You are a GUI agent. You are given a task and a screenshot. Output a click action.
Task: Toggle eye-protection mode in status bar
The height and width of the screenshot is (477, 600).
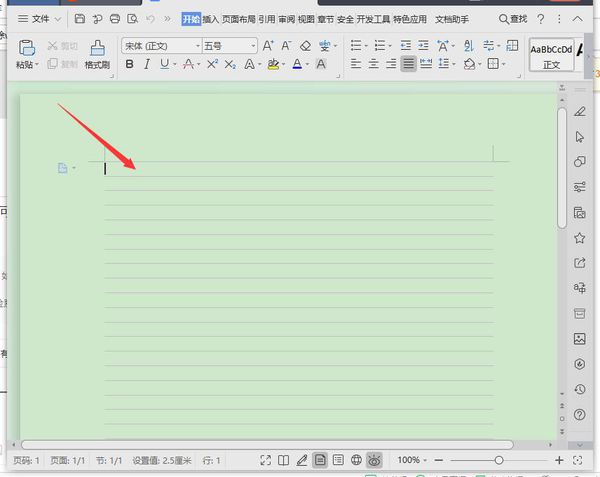click(x=374, y=460)
